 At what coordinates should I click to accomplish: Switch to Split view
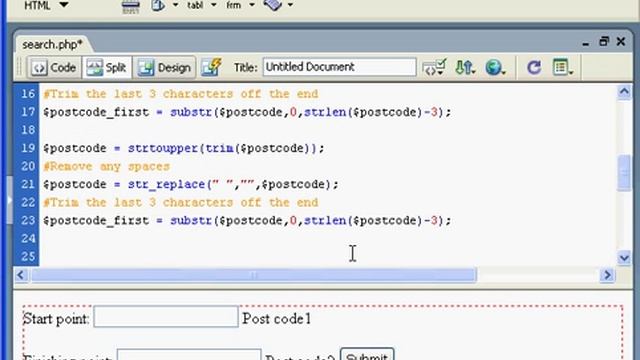[x=107, y=67]
